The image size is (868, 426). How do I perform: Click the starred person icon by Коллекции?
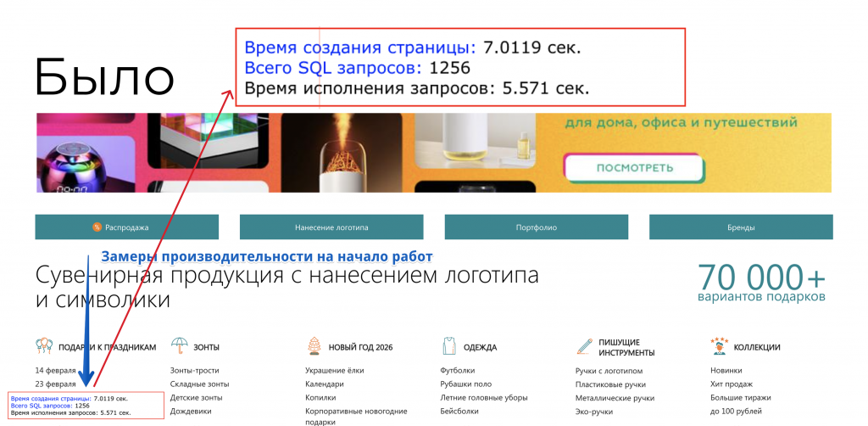[x=719, y=346]
